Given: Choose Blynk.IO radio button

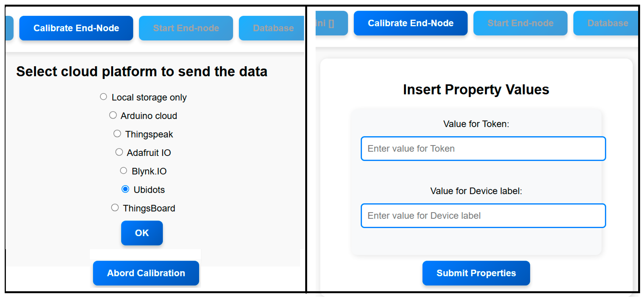Looking at the screenshot, I should pyautogui.click(x=123, y=171).
